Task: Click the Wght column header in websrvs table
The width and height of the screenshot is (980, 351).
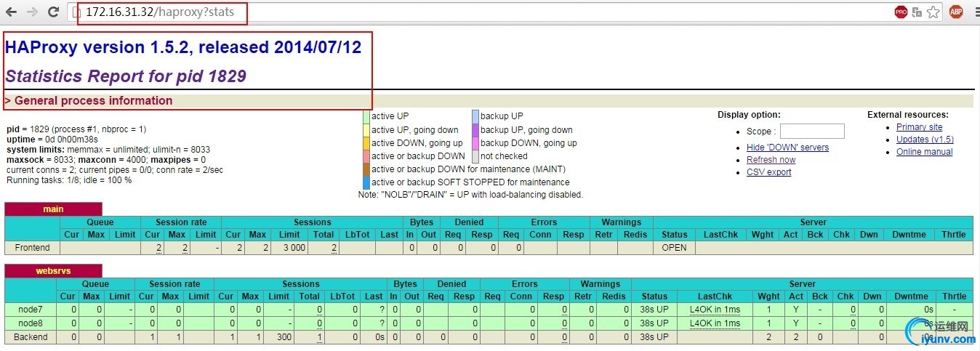Action: click(x=768, y=296)
